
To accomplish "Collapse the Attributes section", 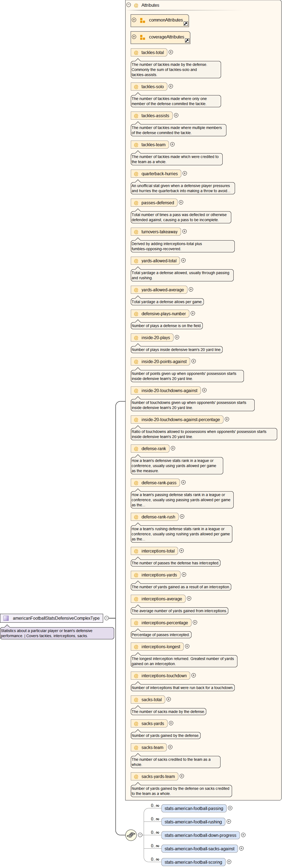I will tap(129, 5).
